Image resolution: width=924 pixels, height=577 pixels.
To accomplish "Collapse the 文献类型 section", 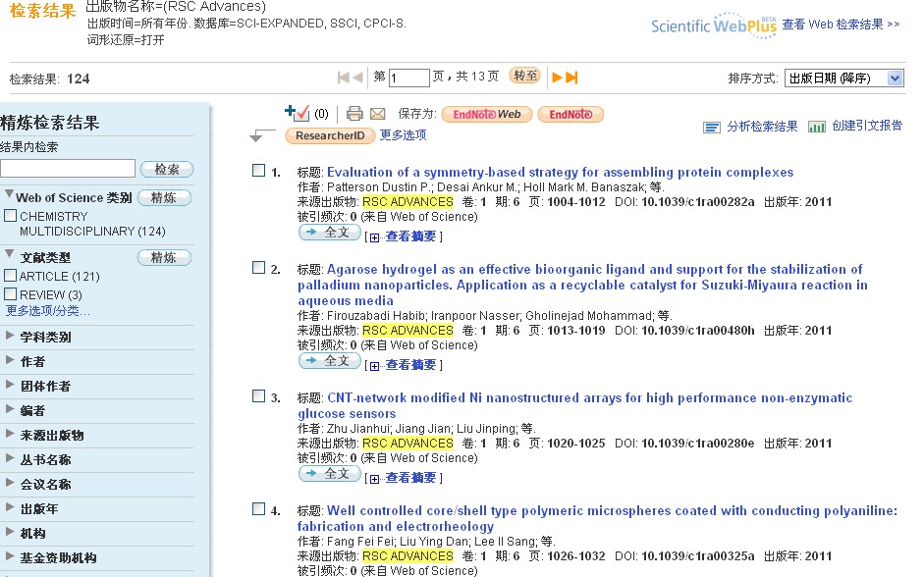I will point(9,253).
